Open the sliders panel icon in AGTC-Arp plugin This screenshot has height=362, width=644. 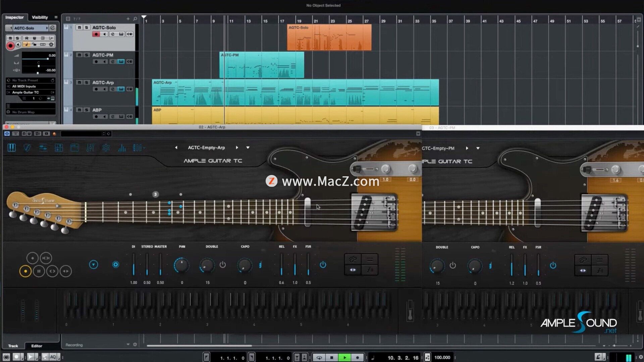43,147
